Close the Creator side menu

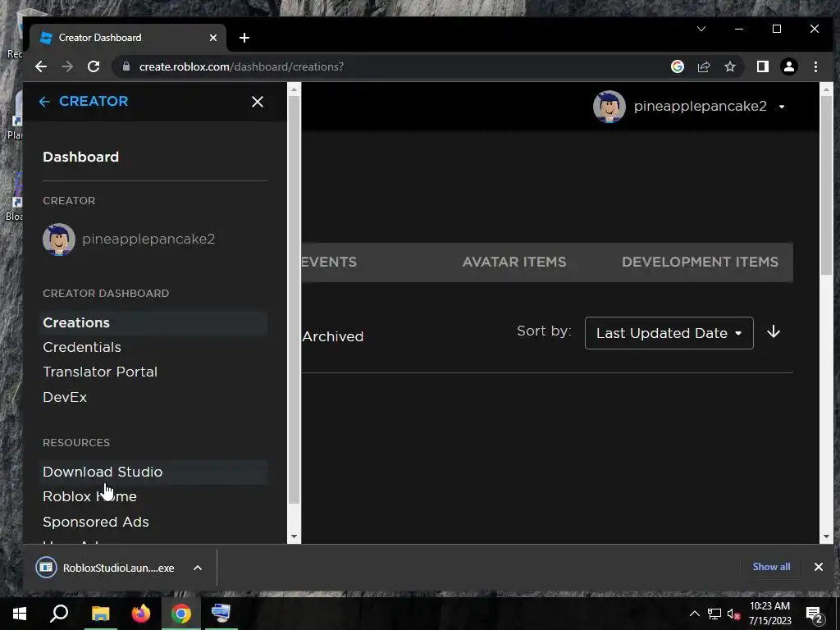tap(257, 102)
